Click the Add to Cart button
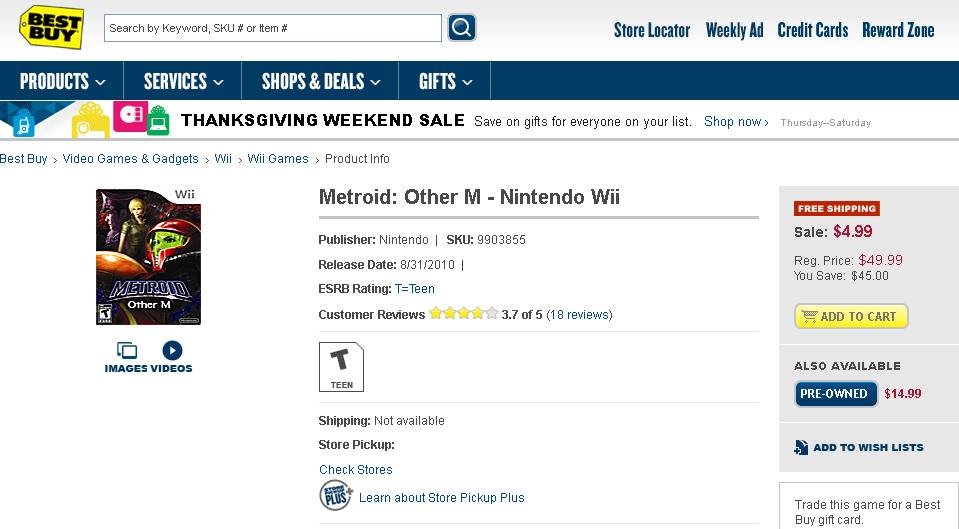This screenshot has height=529, width=959. (851, 316)
